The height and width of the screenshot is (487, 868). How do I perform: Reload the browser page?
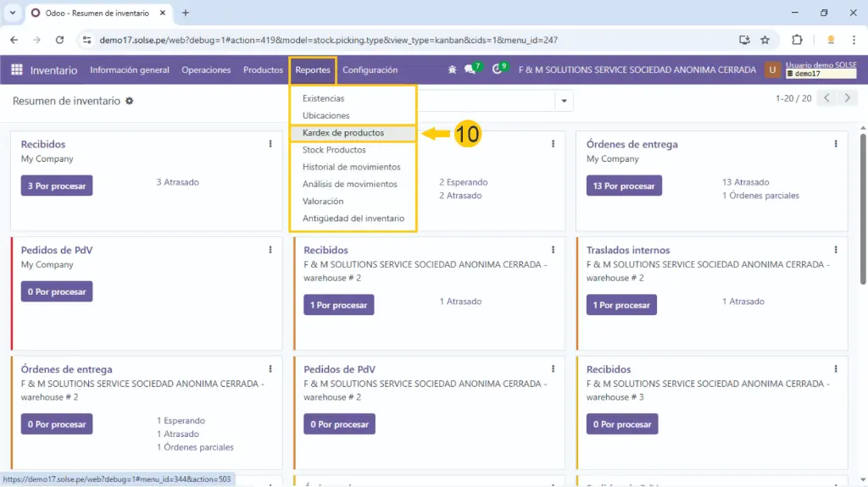tap(59, 40)
